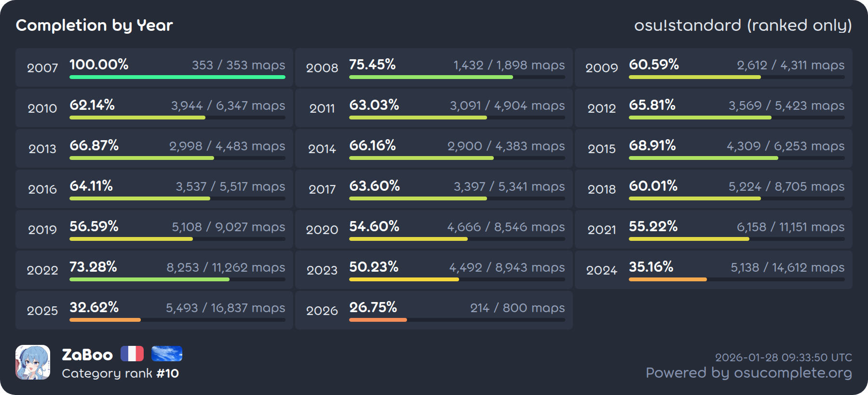Viewport: 868px width, 395px height.
Task: Click the UTC timestamp at bottom right
Action: point(783,357)
